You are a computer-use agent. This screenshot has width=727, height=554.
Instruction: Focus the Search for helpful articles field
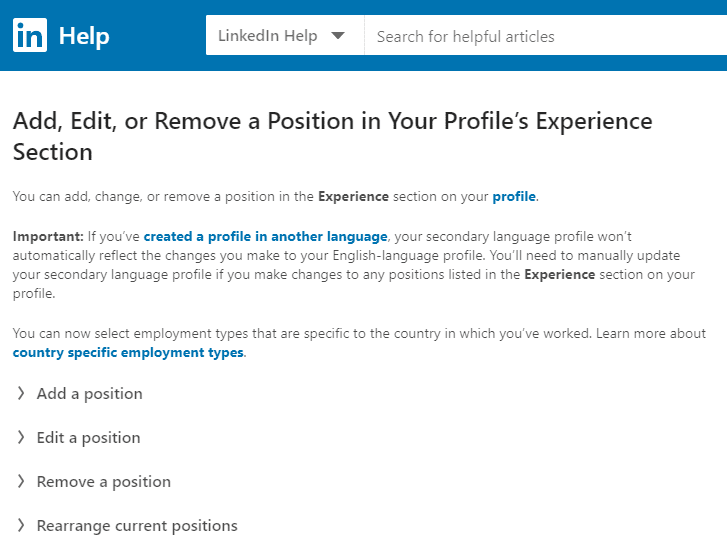point(546,35)
